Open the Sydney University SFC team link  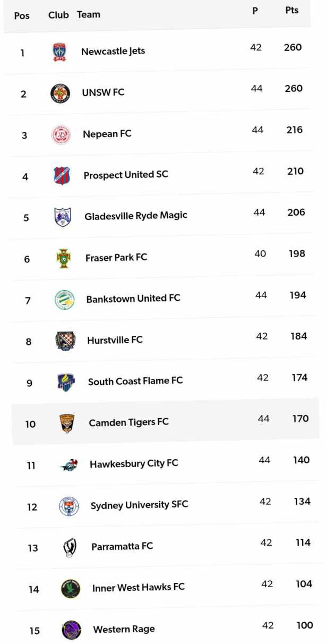[139, 505]
